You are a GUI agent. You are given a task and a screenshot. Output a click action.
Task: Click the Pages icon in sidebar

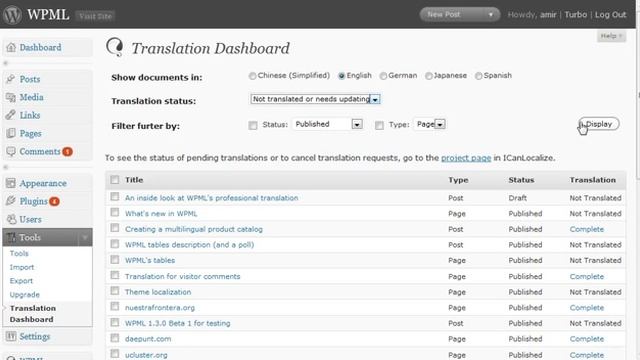(11, 133)
